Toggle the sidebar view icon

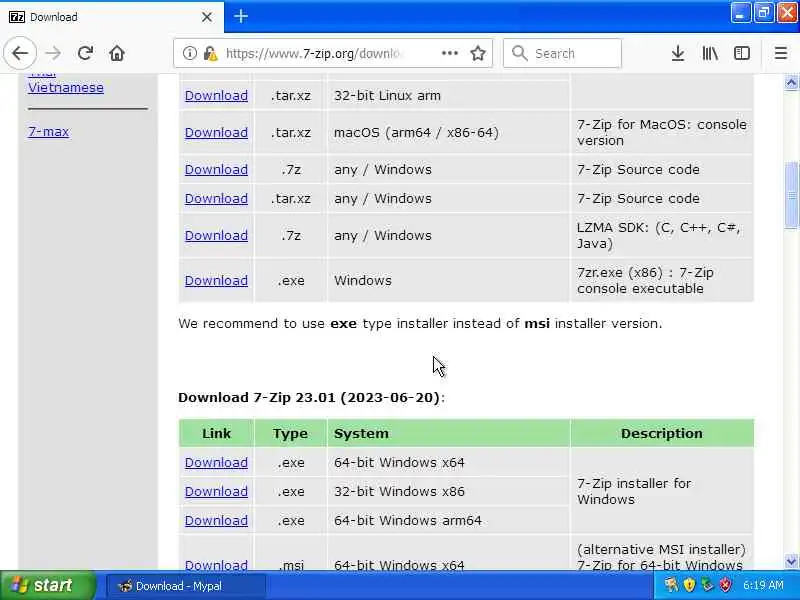click(742, 53)
